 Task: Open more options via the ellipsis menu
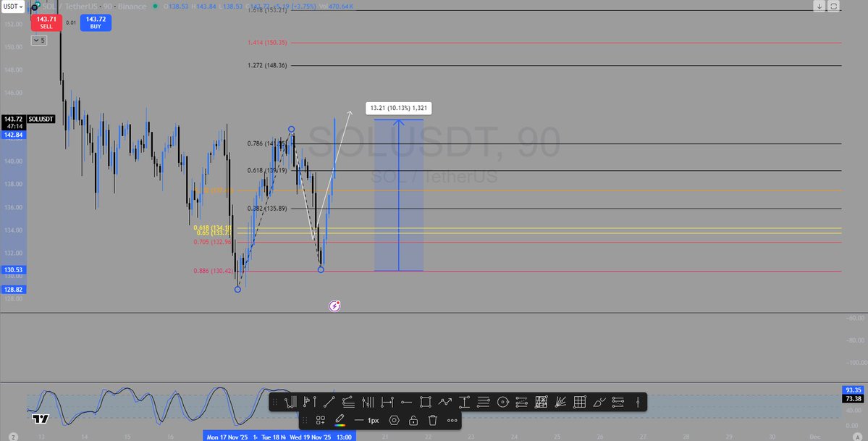(x=452, y=420)
